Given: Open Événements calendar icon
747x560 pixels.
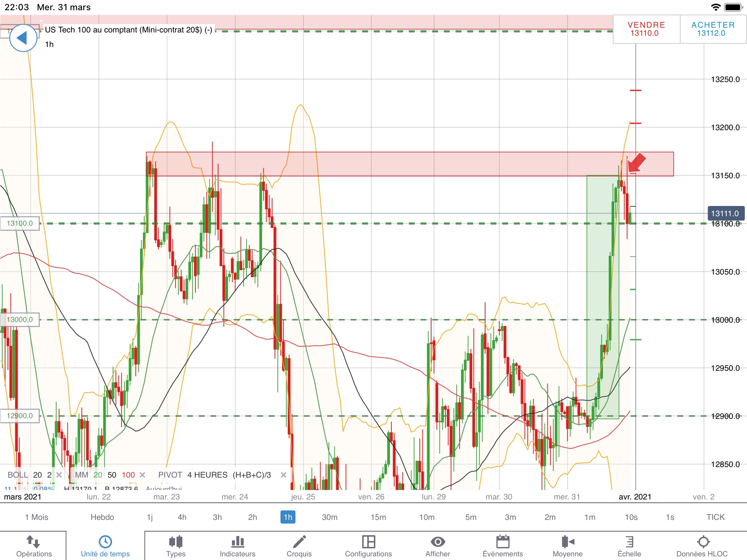Looking at the screenshot, I should tap(503, 542).
